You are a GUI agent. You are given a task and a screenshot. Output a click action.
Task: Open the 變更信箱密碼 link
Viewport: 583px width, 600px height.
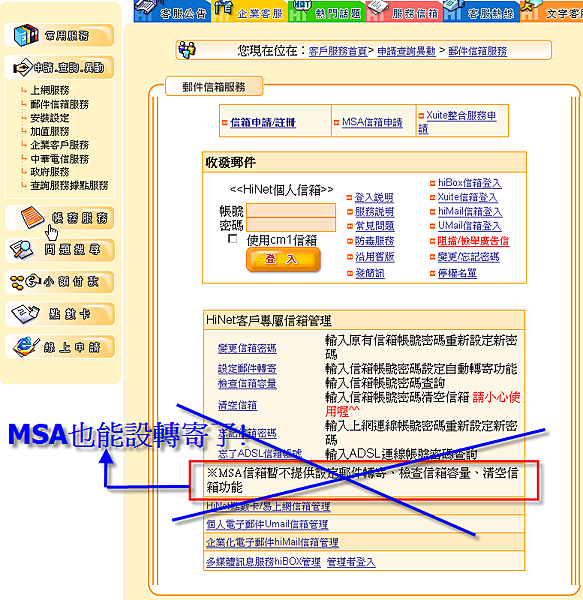247,348
